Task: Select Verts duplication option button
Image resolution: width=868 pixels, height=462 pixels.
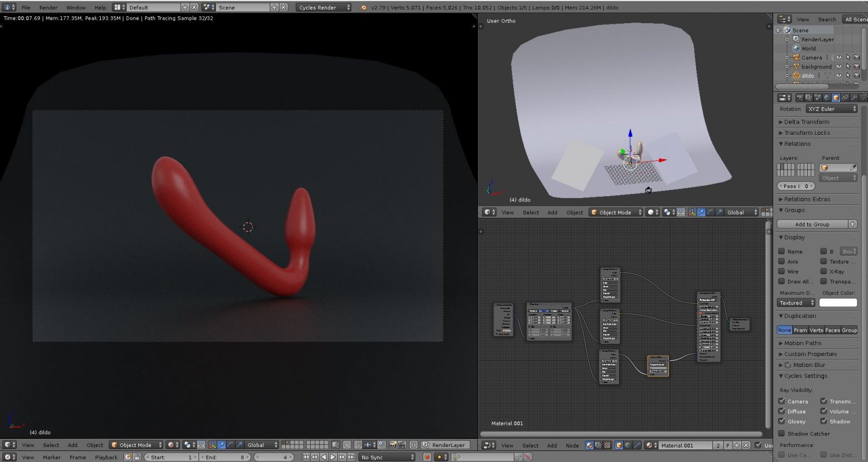Action: point(816,330)
